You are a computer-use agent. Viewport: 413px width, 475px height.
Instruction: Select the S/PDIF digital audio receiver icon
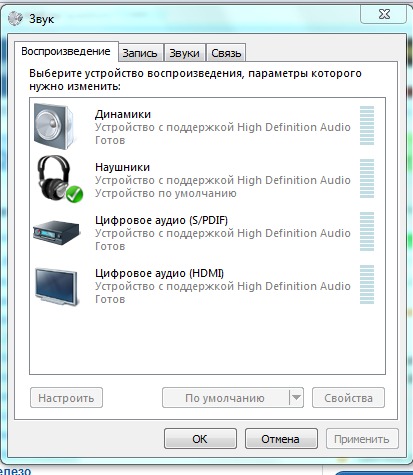(57, 231)
